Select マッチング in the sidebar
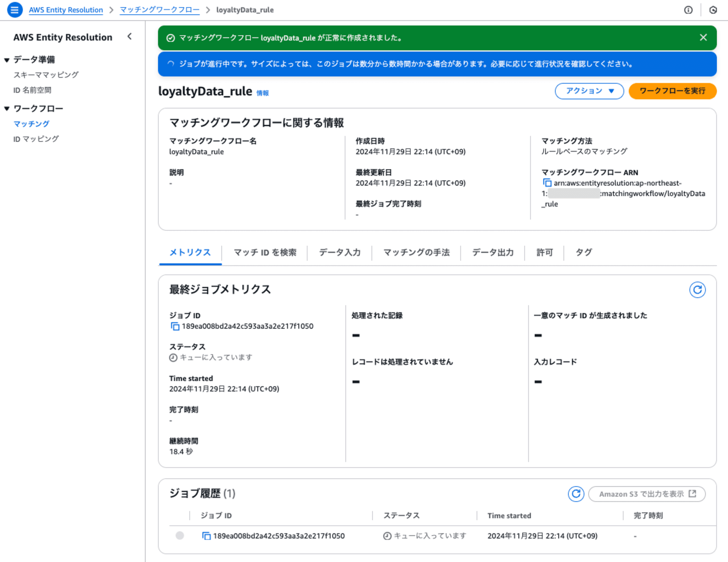 pos(31,124)
